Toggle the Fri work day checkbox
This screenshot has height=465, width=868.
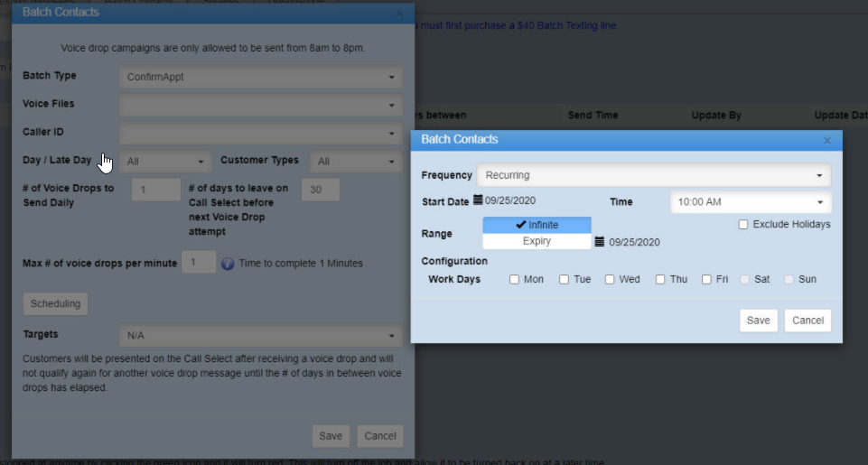(706, 280)
